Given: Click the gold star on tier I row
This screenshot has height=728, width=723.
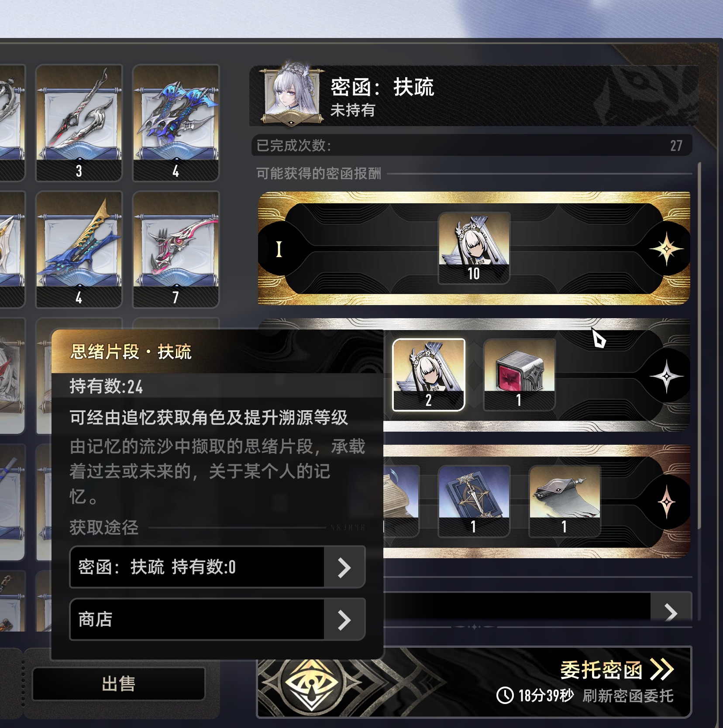Looking at the screenshot, I should (x=666, y=249).
